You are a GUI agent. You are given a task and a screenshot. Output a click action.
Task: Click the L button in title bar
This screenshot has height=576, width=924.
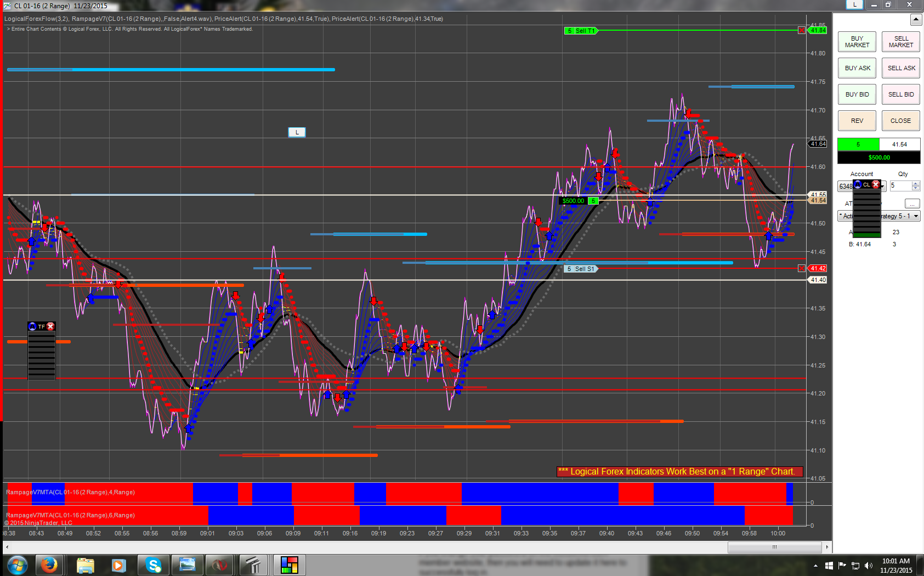click(x=854, y=4)
